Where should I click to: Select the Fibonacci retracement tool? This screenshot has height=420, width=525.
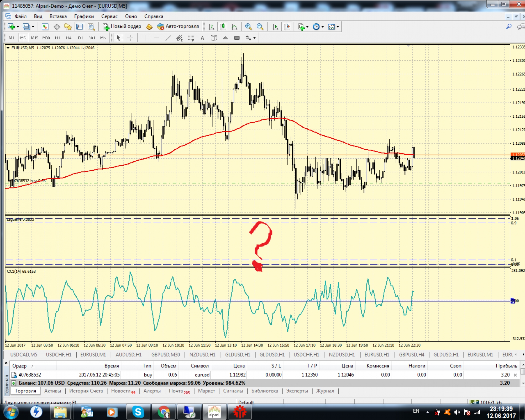point(191,38)
